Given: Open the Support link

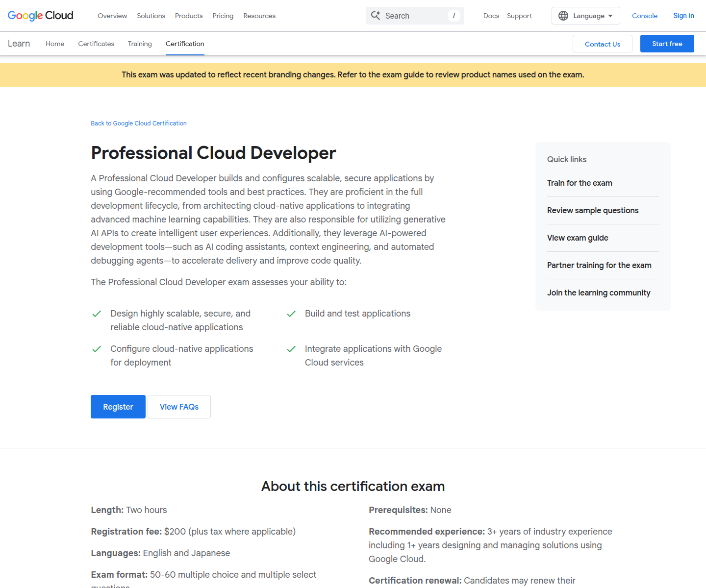Looking at the screenshot, I should pyautogui.click(x=519, y=16).
